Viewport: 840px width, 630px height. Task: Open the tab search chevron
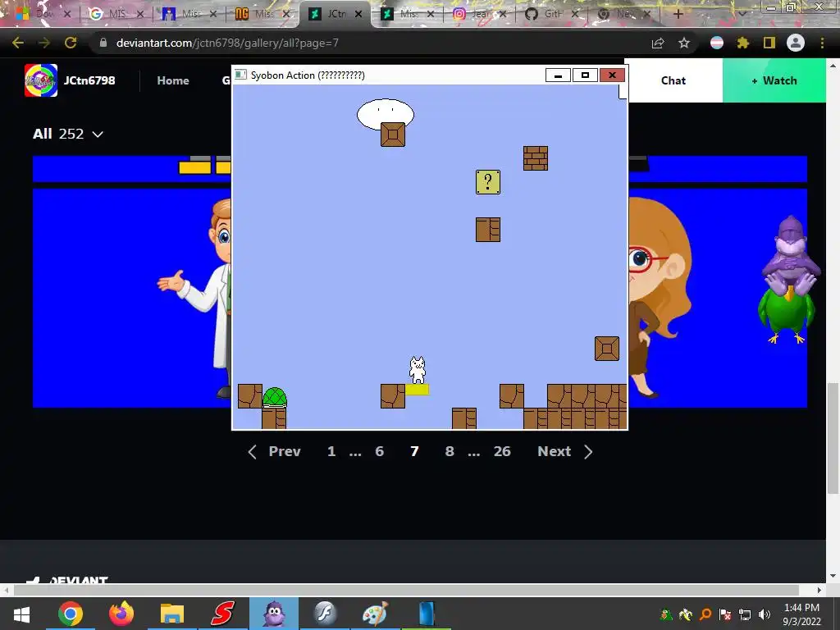coord(742,14)
